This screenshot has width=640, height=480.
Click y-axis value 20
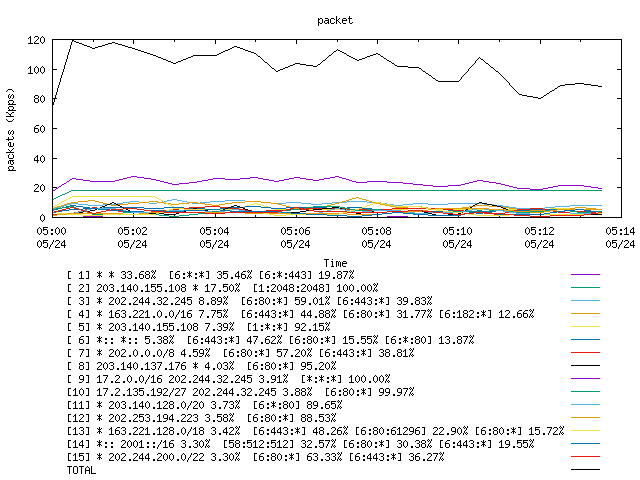39,188
